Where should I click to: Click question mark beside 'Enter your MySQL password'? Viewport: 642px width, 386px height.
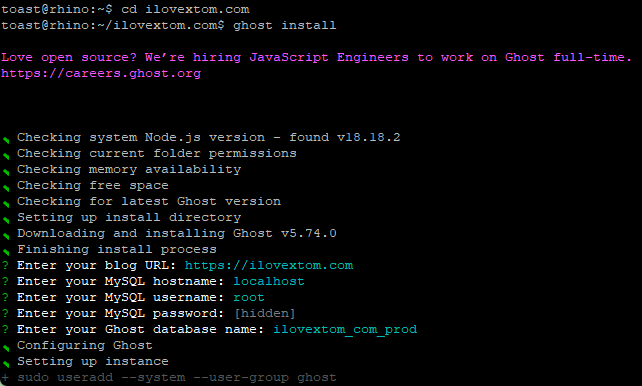(5, 314)
